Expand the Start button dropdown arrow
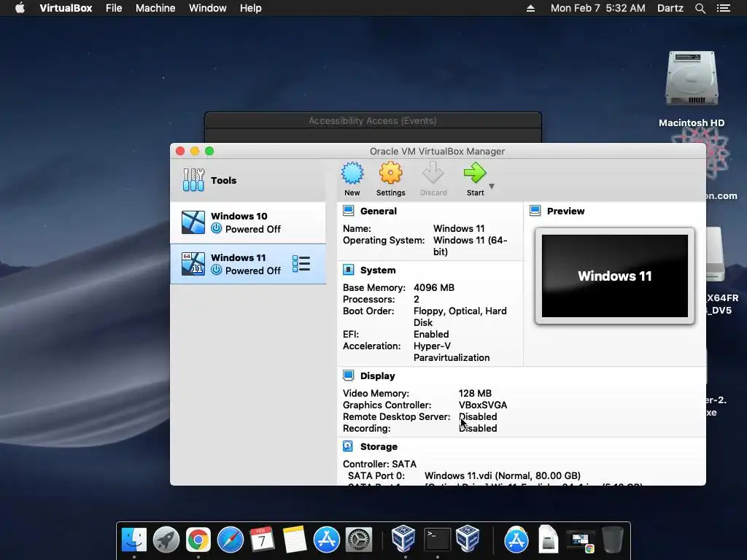 tap(492, 186)
